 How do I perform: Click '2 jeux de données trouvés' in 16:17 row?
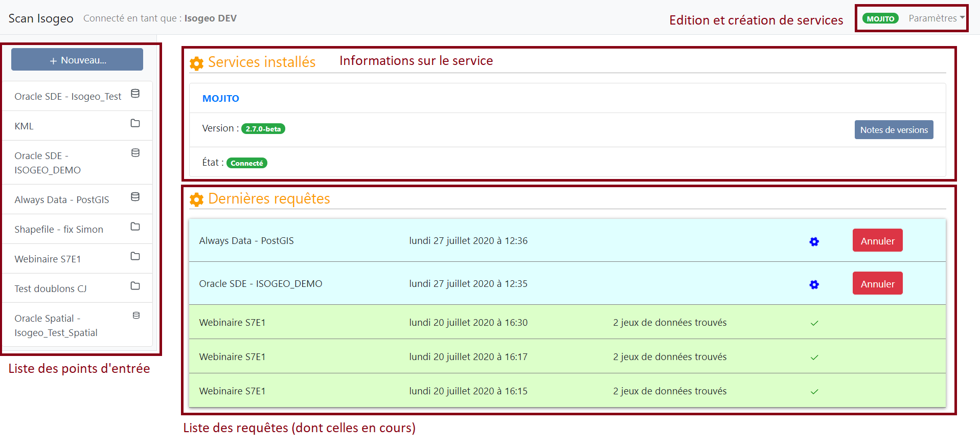pos(670,357)
